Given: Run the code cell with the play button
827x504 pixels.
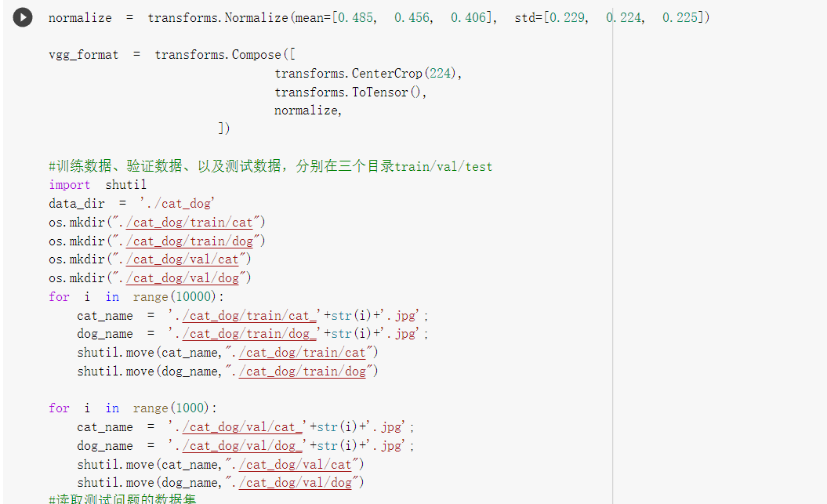Looking at the screenshot, I should 23,17.
